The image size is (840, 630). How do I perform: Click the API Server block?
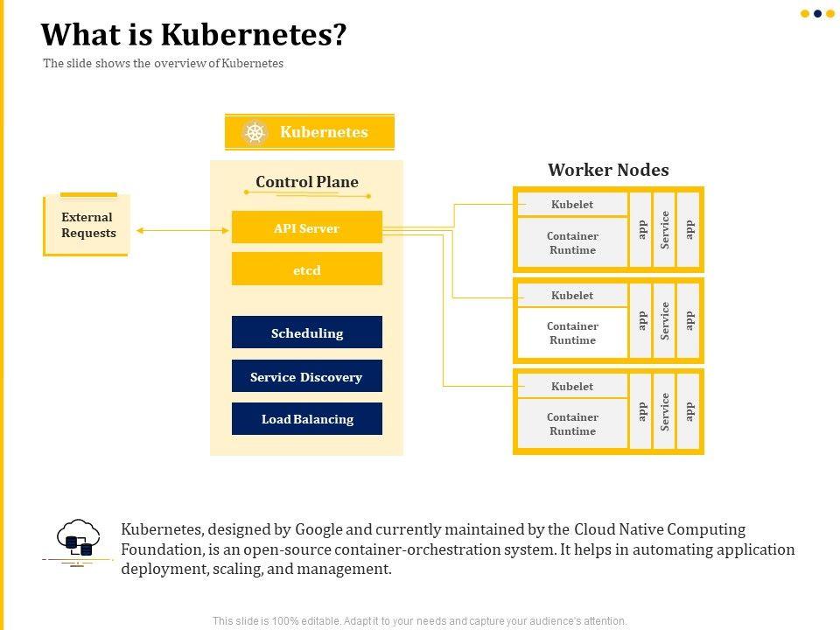[x=306, y=228]
